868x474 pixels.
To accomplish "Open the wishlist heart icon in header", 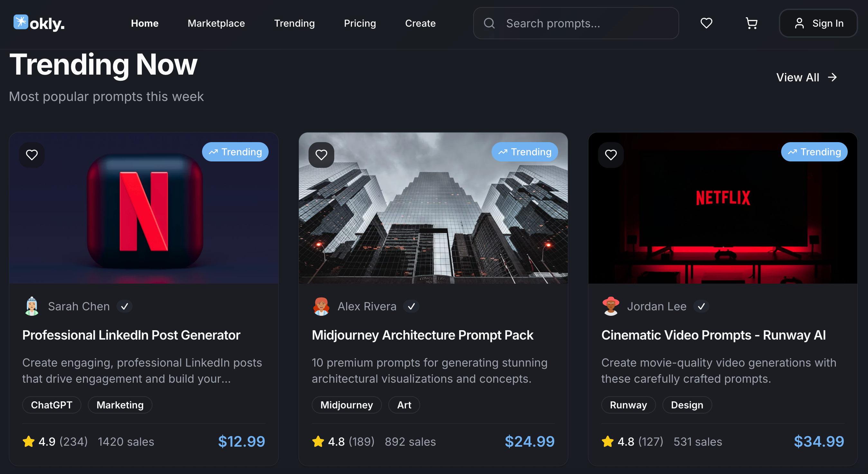I will [x=706, y=23].
